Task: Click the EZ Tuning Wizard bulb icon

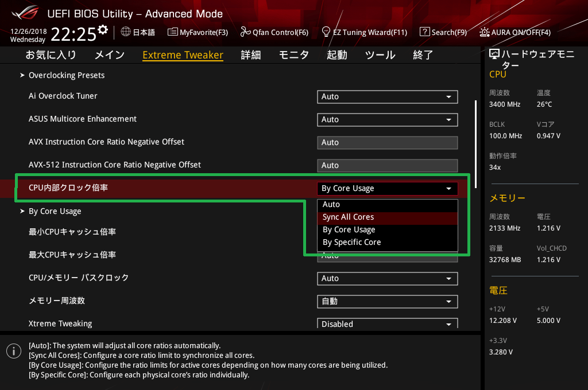Action: coord(326,32)
